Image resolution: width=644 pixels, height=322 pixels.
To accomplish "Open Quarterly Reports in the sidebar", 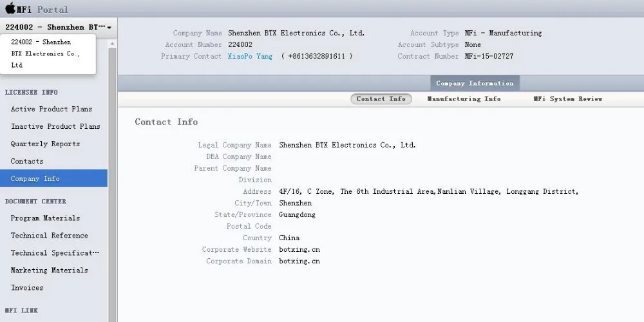I will 45,144.
